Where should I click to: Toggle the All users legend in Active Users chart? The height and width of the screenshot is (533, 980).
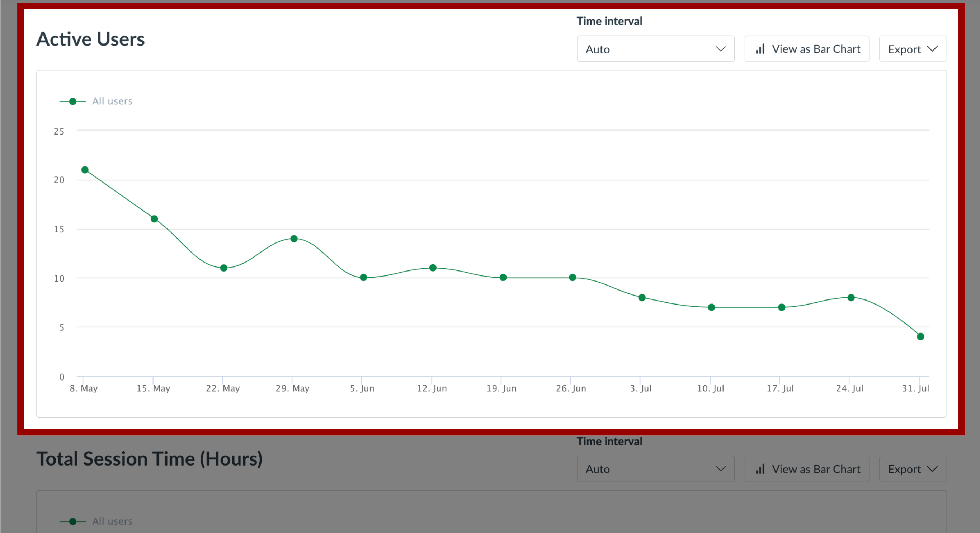click(x=96, y=101)
